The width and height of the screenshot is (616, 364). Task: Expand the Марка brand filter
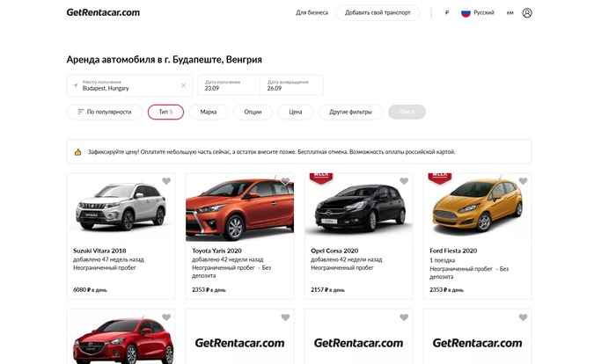(x=208, y=112)
